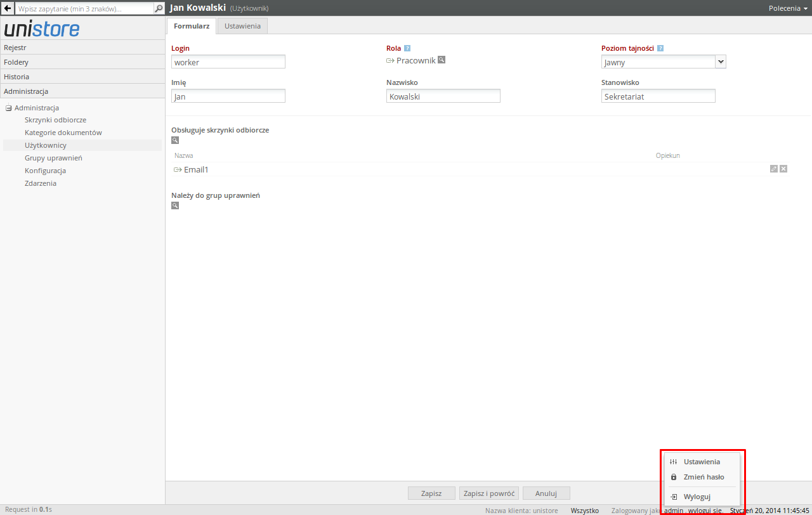The width and height of the screenshot is (812, 515).
Task: Click the Nazwa klienta: unistore text
Action: [521, 511]
